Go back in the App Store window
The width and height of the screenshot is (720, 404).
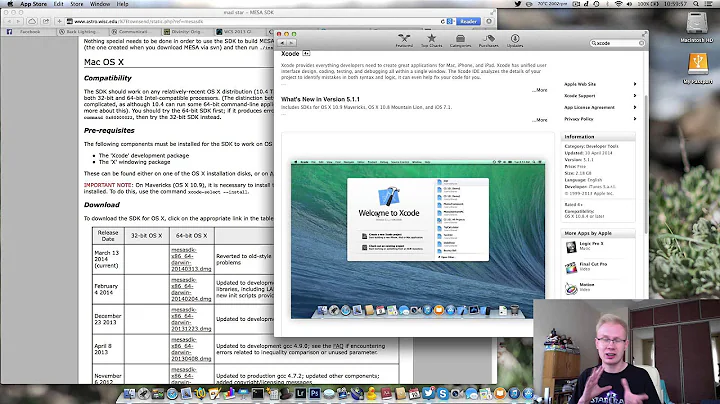(282, 43)
